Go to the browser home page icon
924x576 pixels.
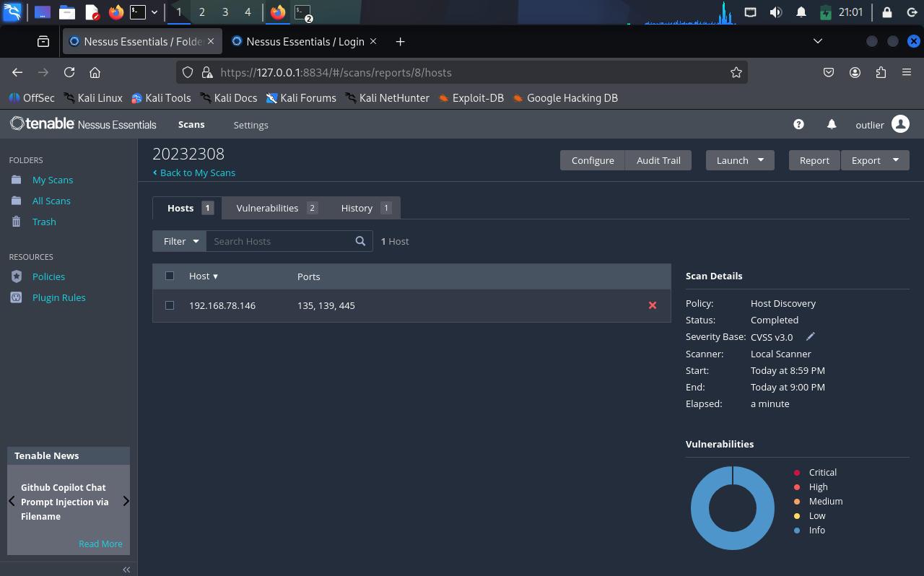tap(95, 72)
